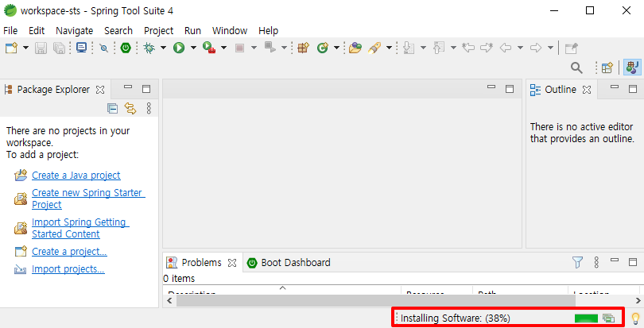The width and height of the screenshot is (644, 328).
Task: Expand the Search tool dropdown arrow
Action: coord(389,48)
